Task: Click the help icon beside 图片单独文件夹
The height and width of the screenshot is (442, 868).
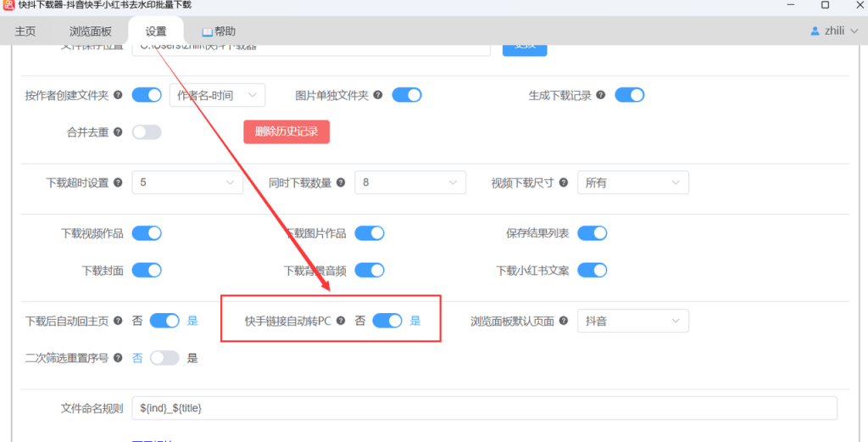Action: coord(378,95)
